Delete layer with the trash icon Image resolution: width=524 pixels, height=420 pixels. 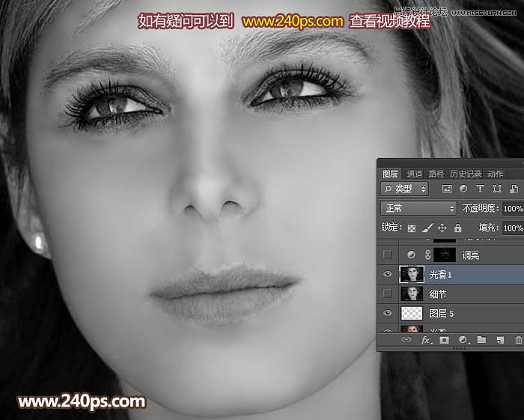coord(519,340)
